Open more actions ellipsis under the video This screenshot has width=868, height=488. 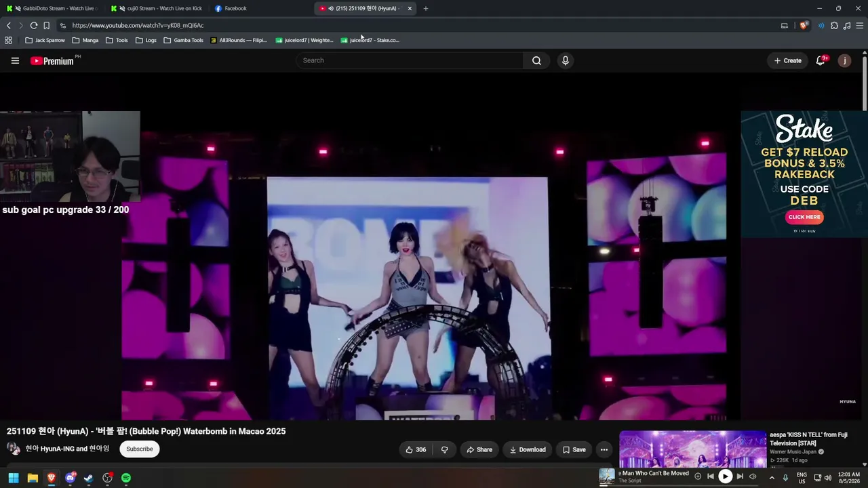(x=604, y=449)
